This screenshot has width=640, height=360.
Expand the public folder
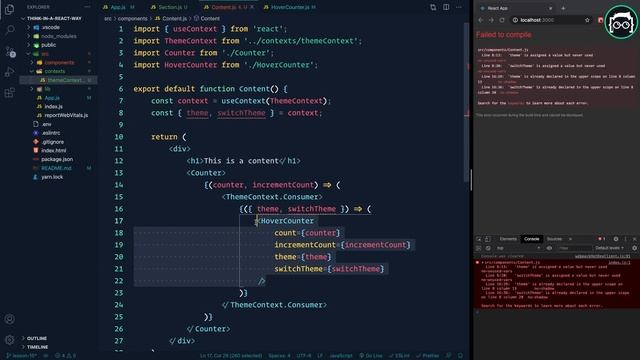click(48, 45)
